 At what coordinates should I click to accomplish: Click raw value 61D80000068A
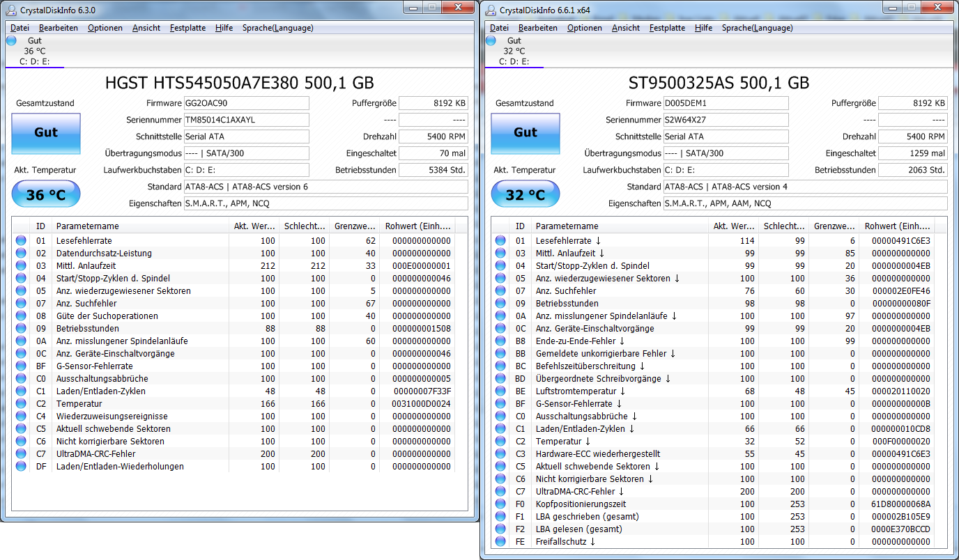900,504
